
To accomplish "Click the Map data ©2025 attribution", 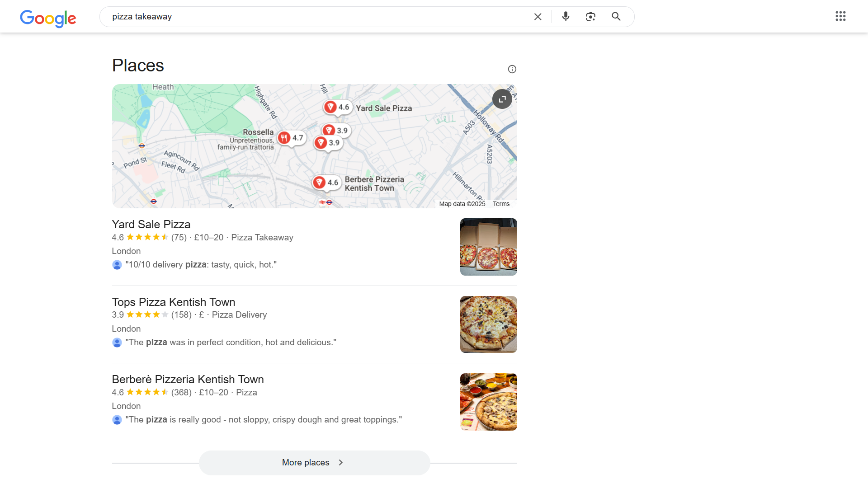I will tap(462, 204).
